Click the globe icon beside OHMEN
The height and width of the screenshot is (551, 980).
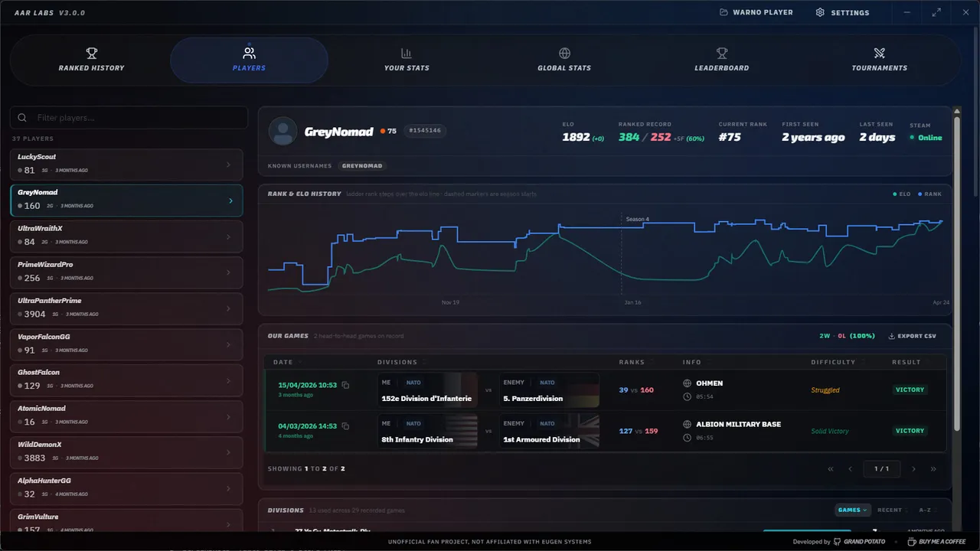688,383
